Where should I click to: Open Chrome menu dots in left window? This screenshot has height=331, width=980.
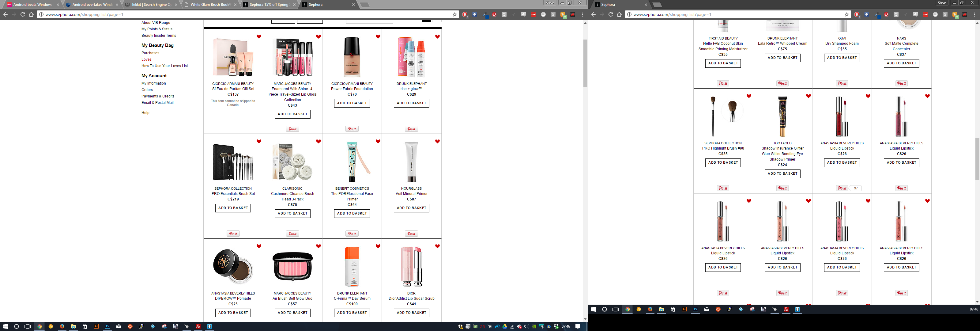(x=582, y=14)
